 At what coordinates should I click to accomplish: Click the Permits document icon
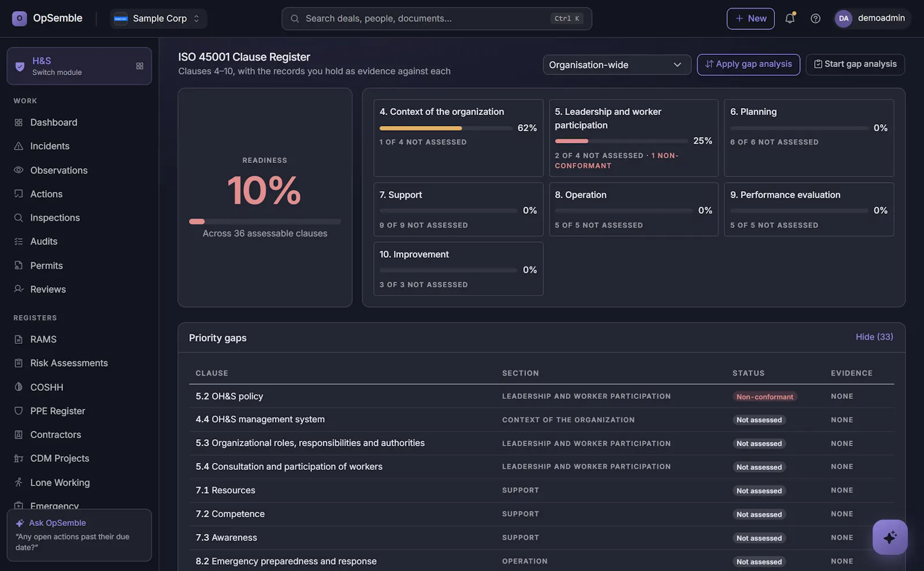(x=18, y=265)
